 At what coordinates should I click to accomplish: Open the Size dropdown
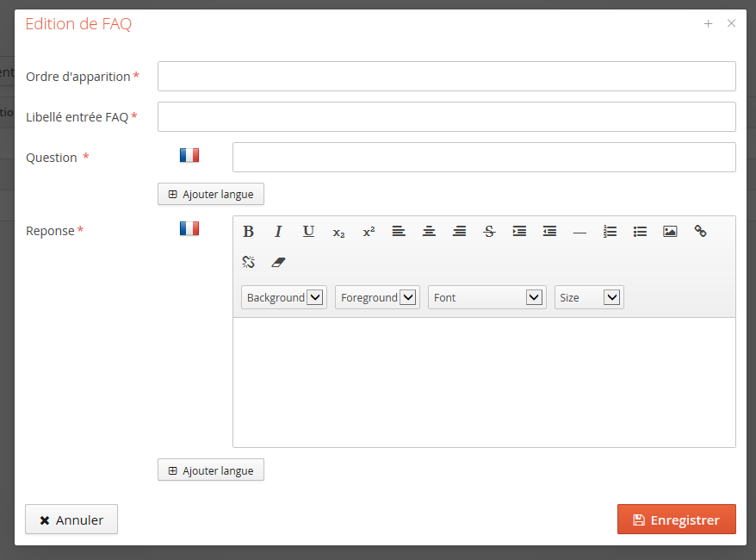coord(589,297)
